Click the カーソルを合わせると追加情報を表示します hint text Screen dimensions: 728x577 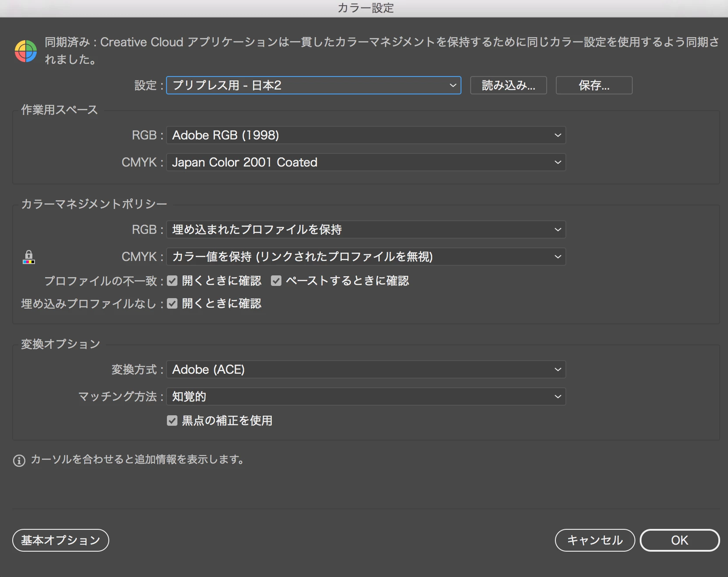(x=138, y=459)
